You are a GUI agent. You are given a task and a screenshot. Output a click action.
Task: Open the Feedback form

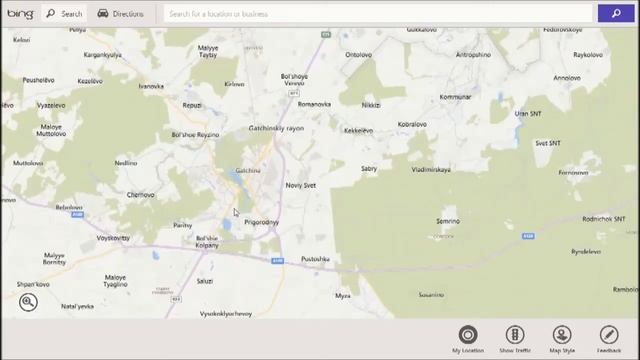[609, 339]
